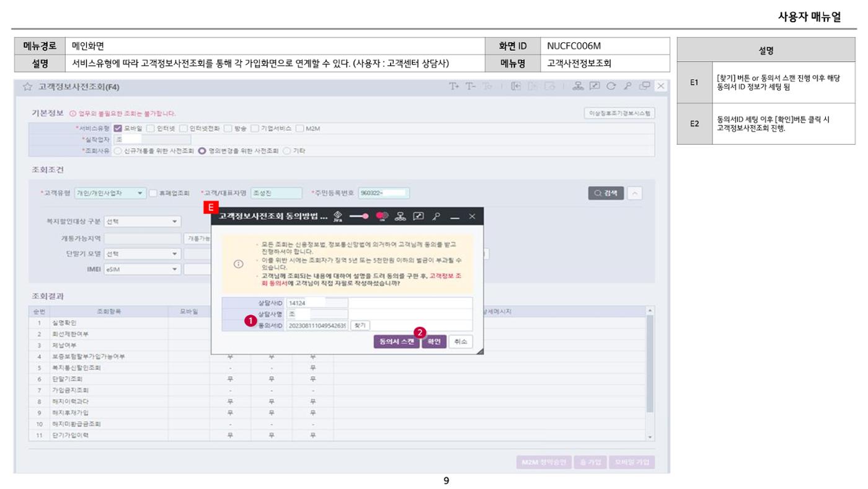
Task: Click the 모바일 가입 button
Action: [x=631, y=463]
